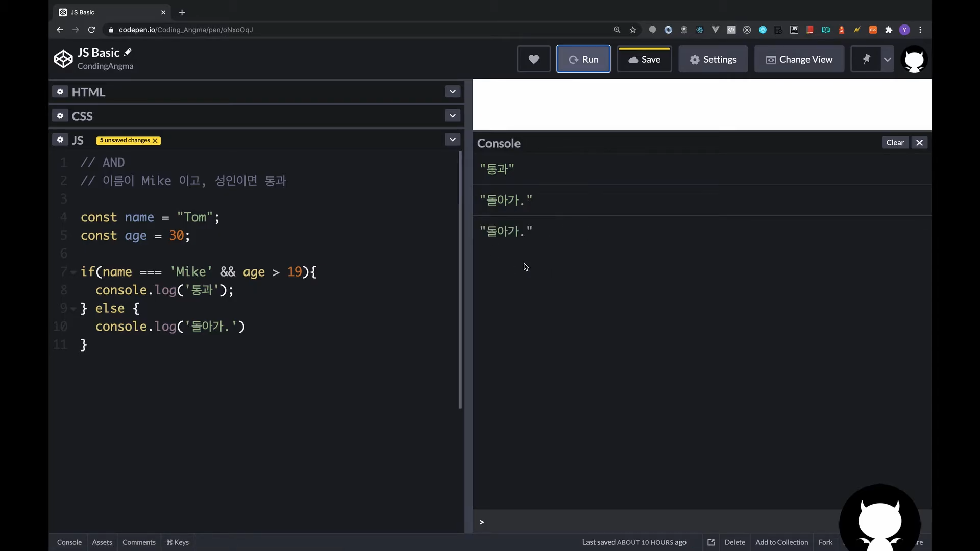Delete this pen
The image size is (980, 551).
[x=734, y=542]
